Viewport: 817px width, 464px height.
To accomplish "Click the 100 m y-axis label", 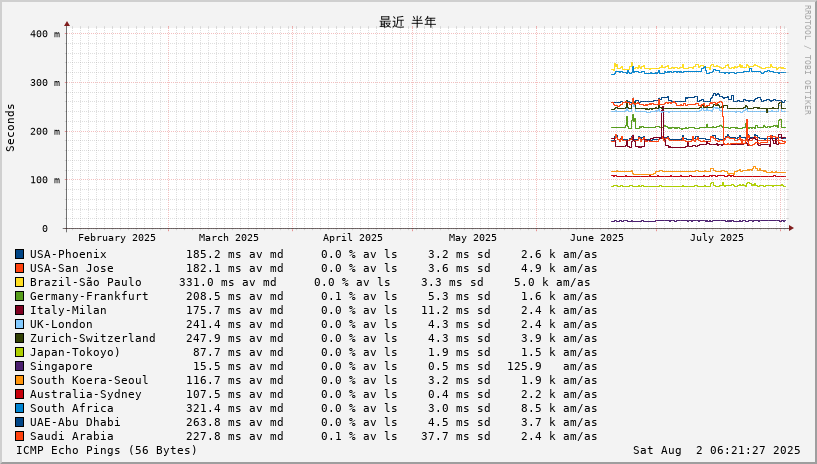I will click(45, 180).
